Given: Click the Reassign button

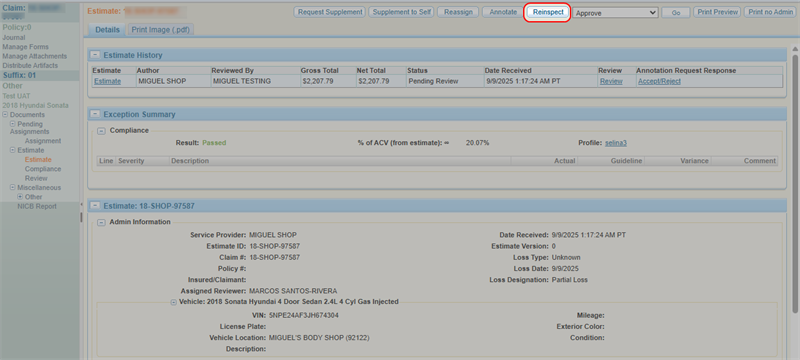Looking at the screenshot, I should (x=458, y=12).
